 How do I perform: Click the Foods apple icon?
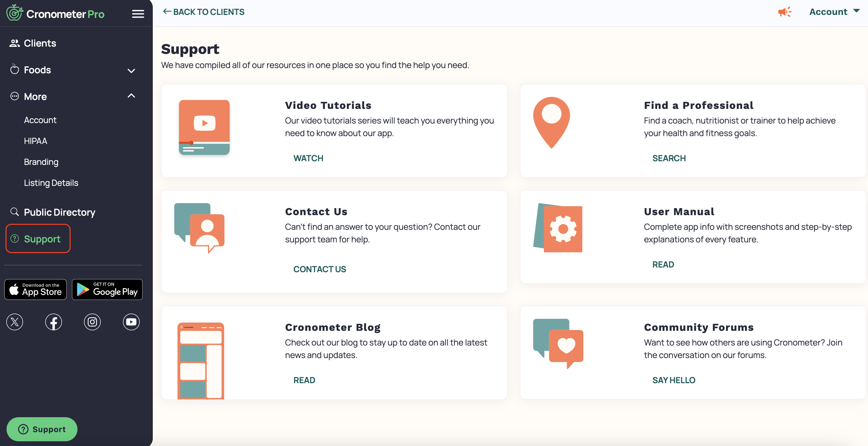14,70
